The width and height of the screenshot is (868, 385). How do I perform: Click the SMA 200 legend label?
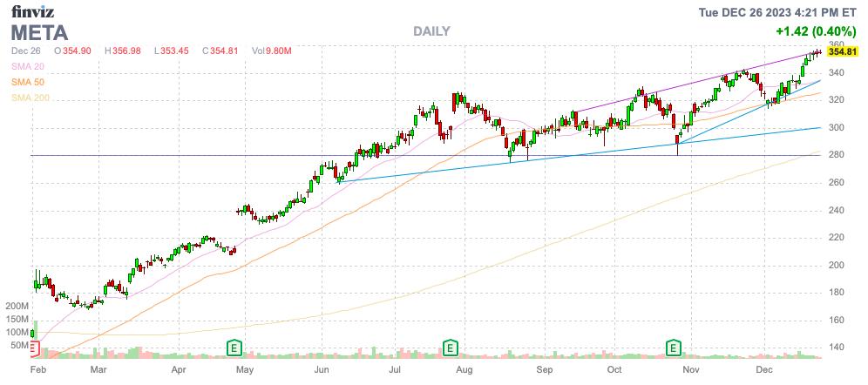(31, 98)
